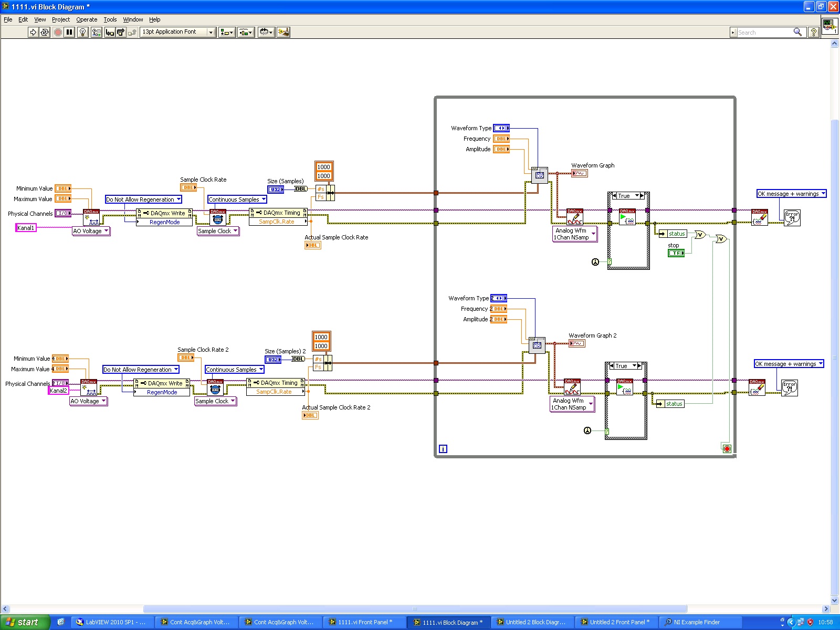840x630 pixels.
Task: Select the stop Boolean TF terminal
Action: point(676,253)
